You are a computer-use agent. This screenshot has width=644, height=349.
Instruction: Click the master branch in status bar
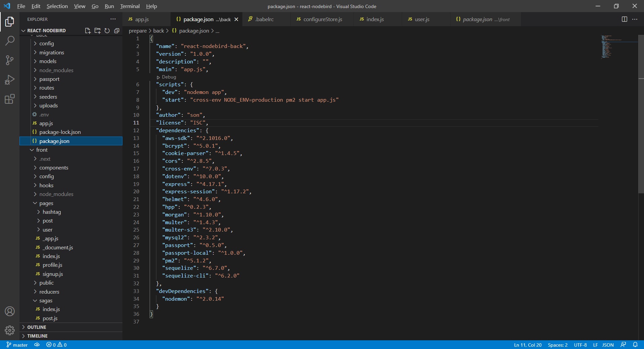[17, 345]
